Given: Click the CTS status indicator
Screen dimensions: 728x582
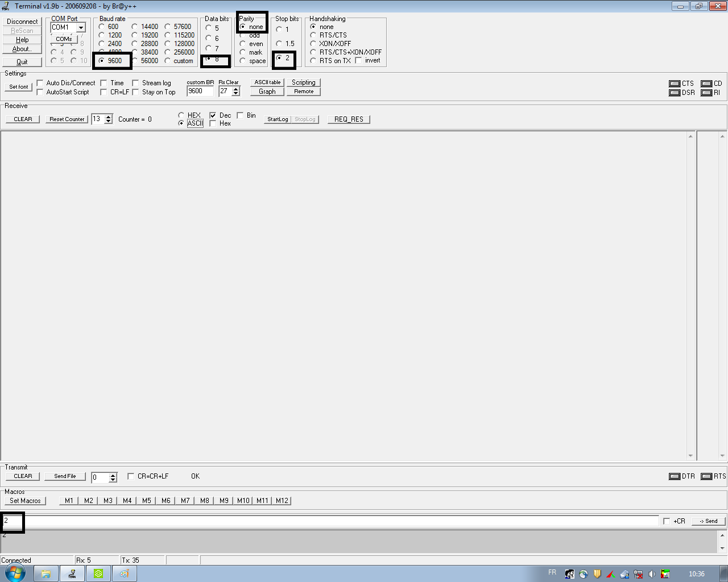Looking at the screenshot, I should 675,84.
